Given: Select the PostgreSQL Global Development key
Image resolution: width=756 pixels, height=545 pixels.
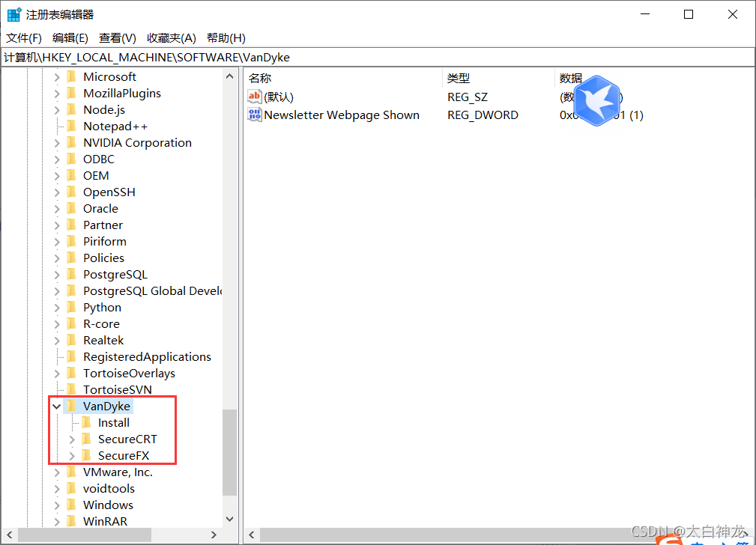Looking at the screenshot, I should 152,291.
